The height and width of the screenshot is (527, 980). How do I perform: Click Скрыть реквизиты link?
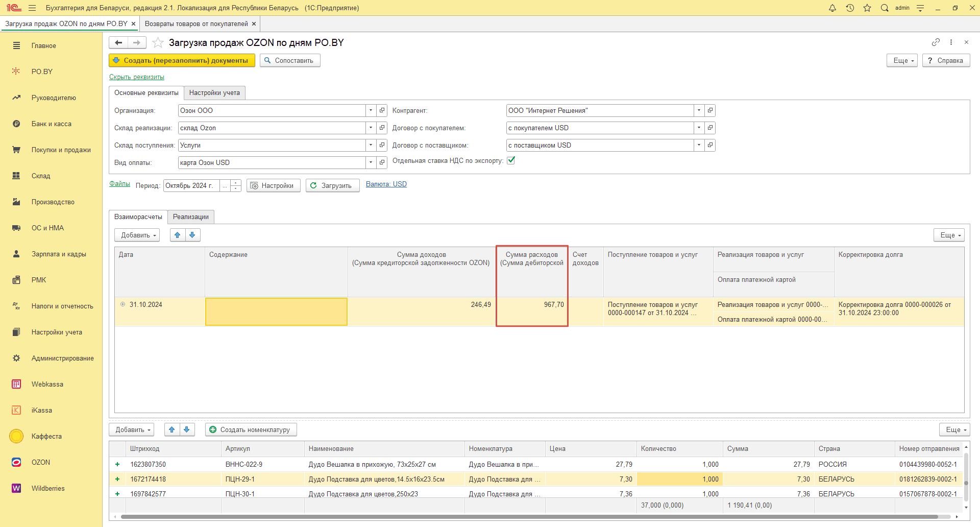coord(137,77)
